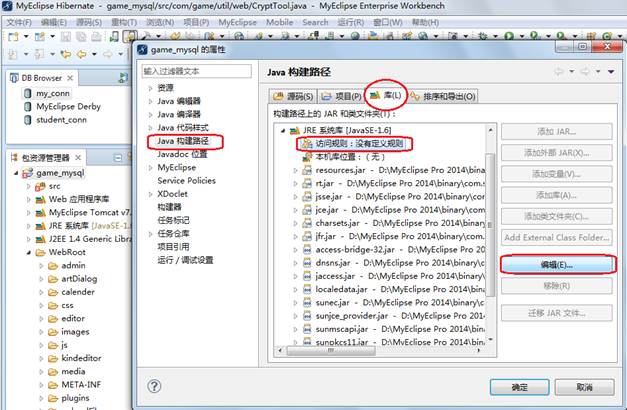Select the 访问规则：没有定义规则 row

(x=359, y=144)
